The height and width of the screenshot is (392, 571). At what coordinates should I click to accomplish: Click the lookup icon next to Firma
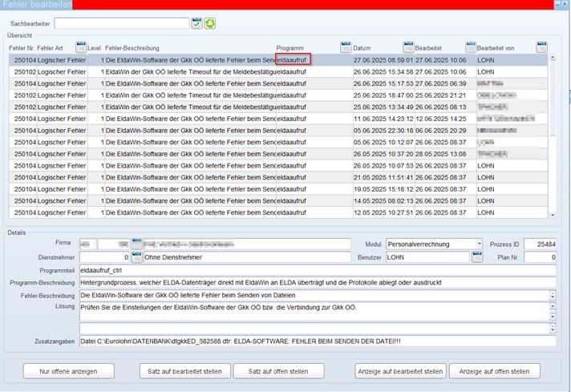[137, 244]
